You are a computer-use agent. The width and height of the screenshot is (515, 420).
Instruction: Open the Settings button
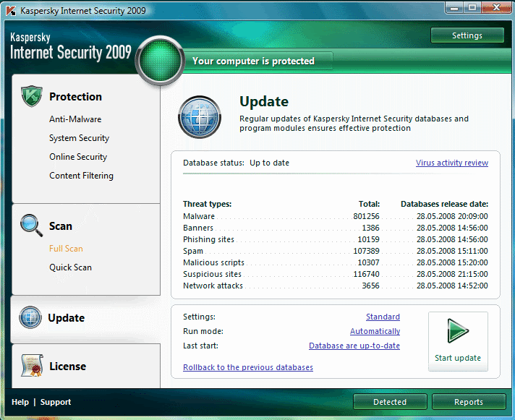coord(467,35)
